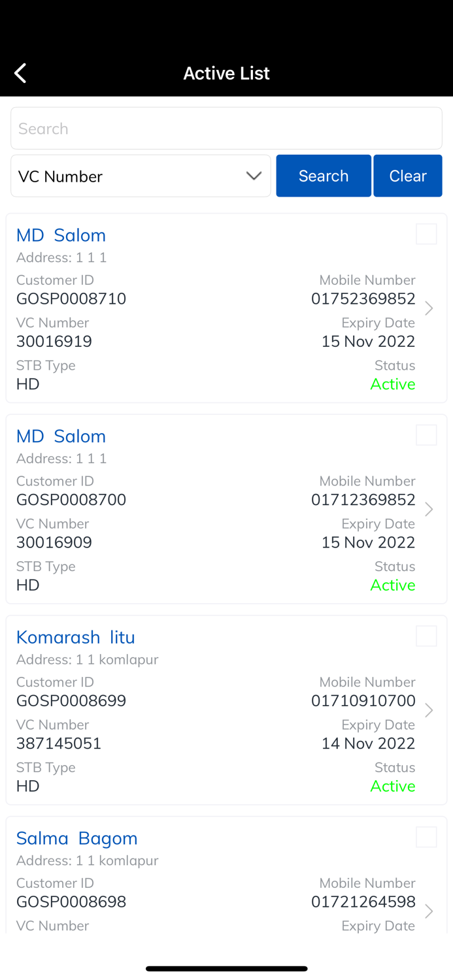Open chevron on Salma Bagom card
This screenshot has height=980, width=453.
pos(429,911)
